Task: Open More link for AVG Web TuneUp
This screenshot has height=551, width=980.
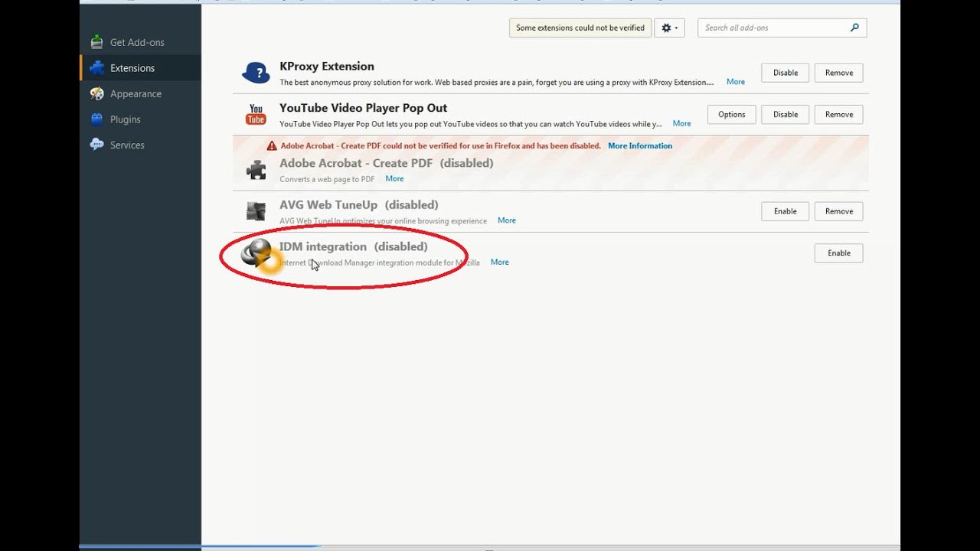Action: point(506,220)
